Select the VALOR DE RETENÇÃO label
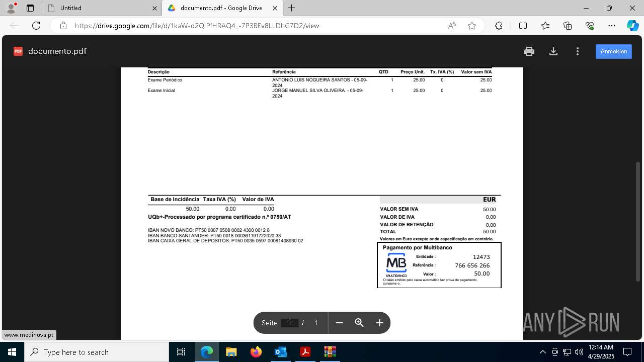The height and width of the screenshot is (362, 644). pos(407,225)
